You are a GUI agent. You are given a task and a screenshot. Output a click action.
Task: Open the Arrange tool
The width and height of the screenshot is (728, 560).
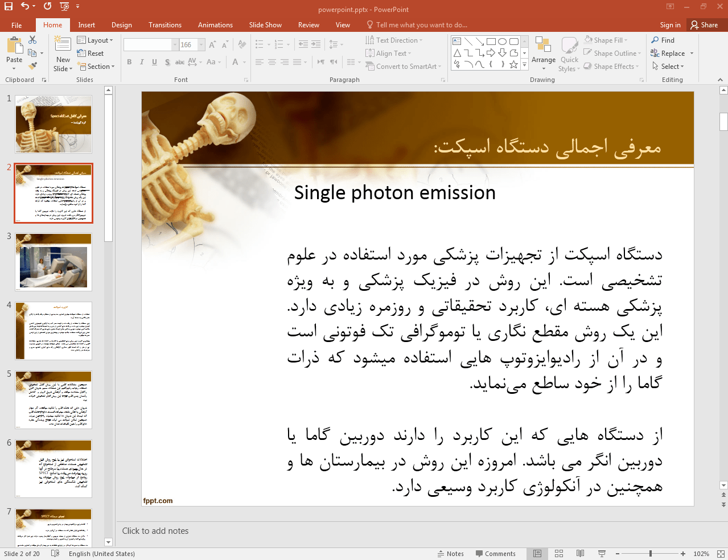tap(543, 51)
